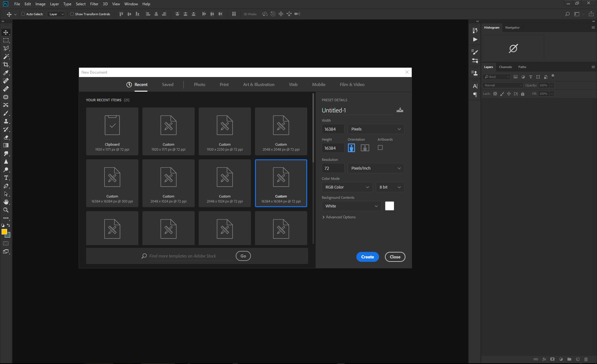This screenshot has height=364, width=597.
Task: Switch to the Saved tab
Action: [x=168, y=84]
